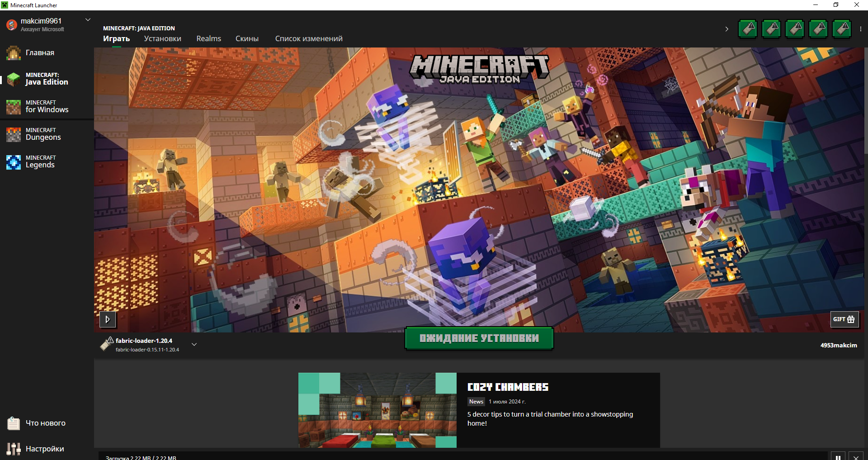This screenshot has width=868, height=460.
Task: Click the 4953makcim player name
Action: (x=839, y=345)
